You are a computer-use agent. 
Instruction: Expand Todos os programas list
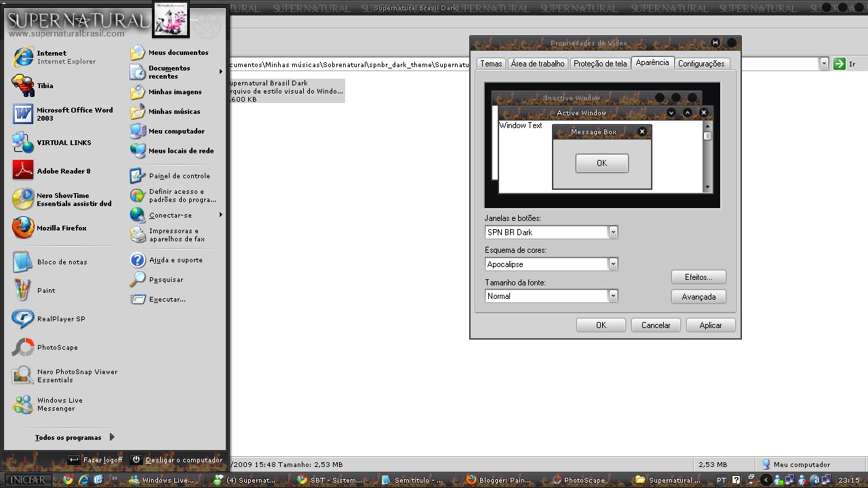(75, 437)
